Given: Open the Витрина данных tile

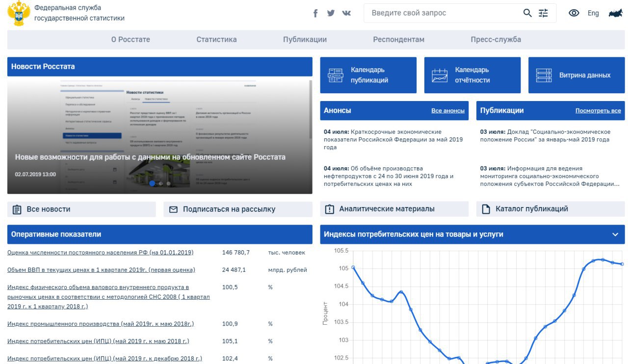Looking at the screenshot, I should point(576,75).
